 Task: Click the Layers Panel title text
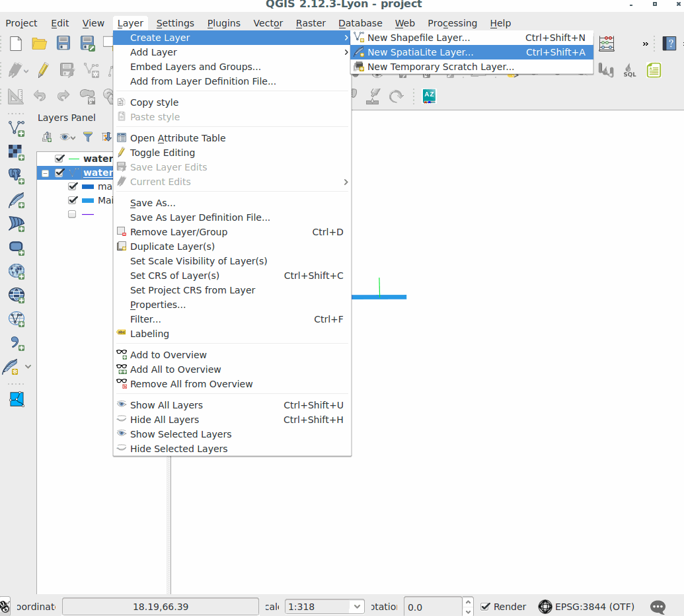pos(66,118)
